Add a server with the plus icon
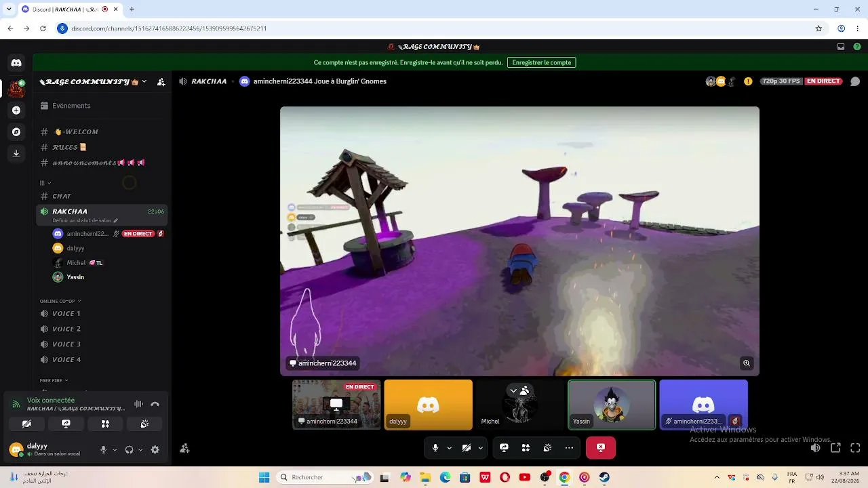 [x=16, y=110]
